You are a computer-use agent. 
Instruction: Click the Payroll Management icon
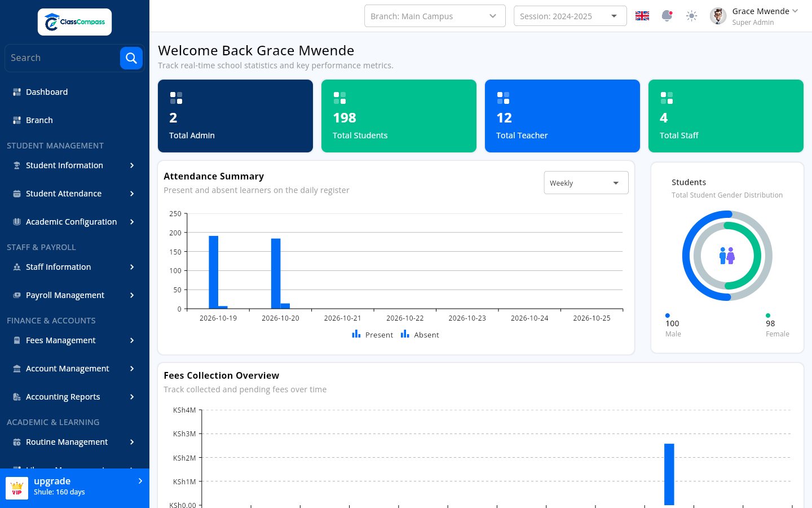pyautogui.click(x=17, y=295)
